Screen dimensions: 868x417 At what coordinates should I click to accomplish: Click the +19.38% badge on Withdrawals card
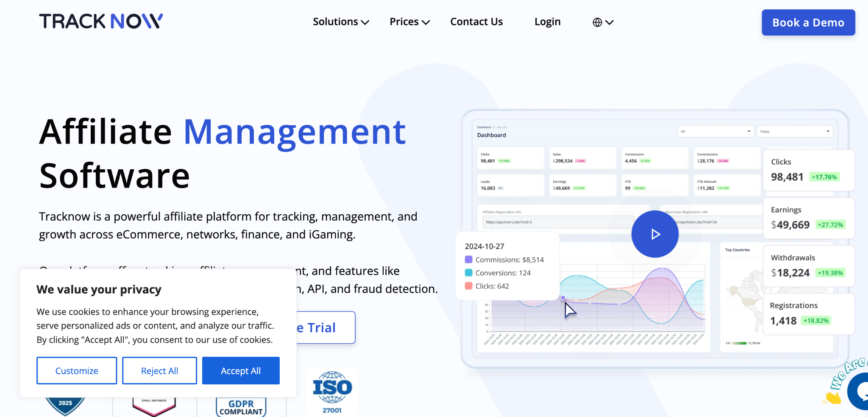(830, 273)
